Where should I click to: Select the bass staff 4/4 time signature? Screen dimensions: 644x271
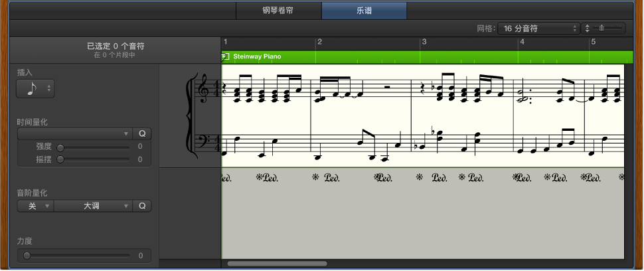(218, 143)
